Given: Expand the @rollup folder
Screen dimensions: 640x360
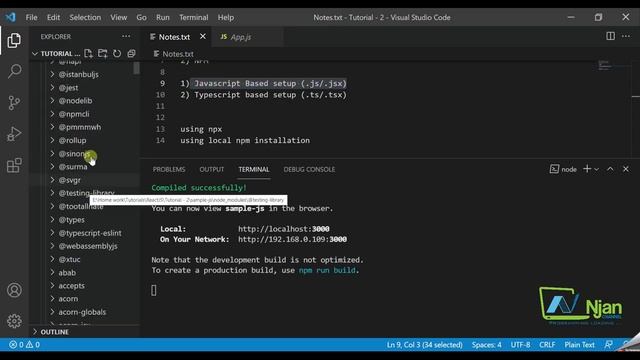Looking at the screenshot, I should pos(72,140).
